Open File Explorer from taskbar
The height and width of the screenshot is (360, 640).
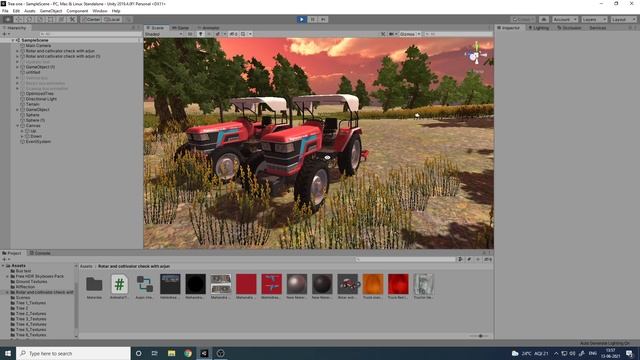click(x=171, y=353)
